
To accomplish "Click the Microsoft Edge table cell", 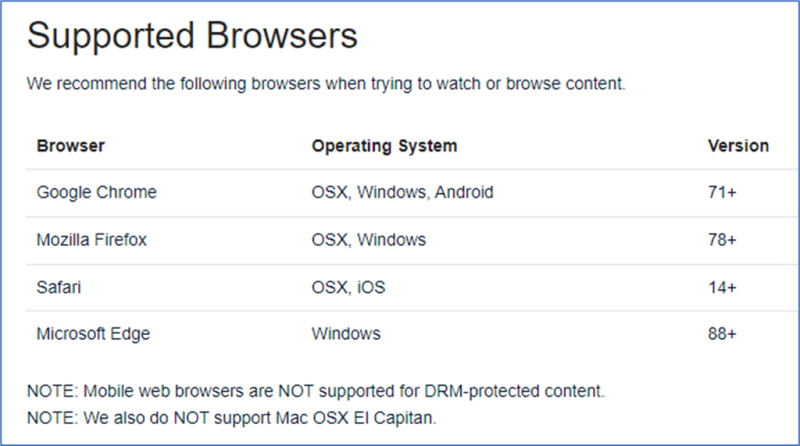I will 93,334.
